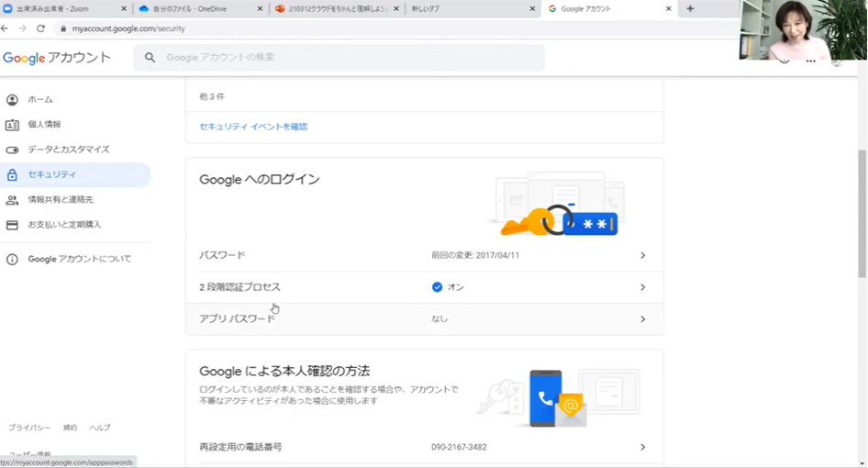Expand the パスワード row chevron

(x=642, y=255)
